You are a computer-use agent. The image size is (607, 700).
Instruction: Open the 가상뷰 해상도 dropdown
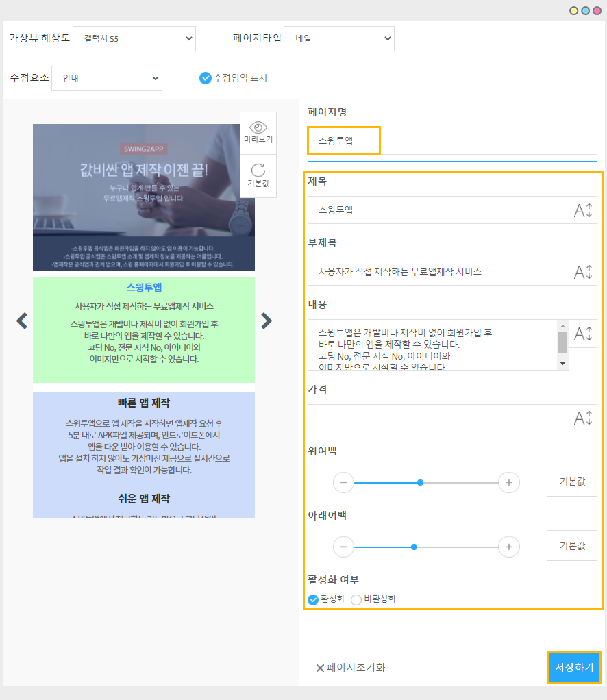pos(134,38)
